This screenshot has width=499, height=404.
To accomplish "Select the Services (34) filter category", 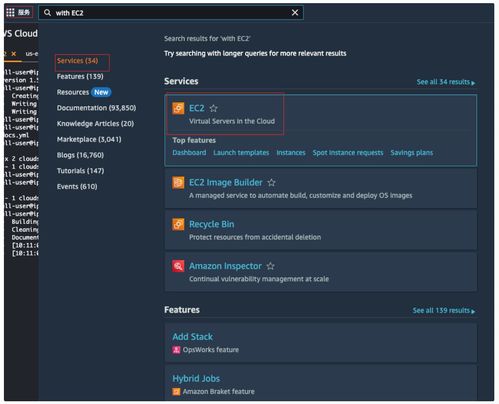I will coord(77,61).
